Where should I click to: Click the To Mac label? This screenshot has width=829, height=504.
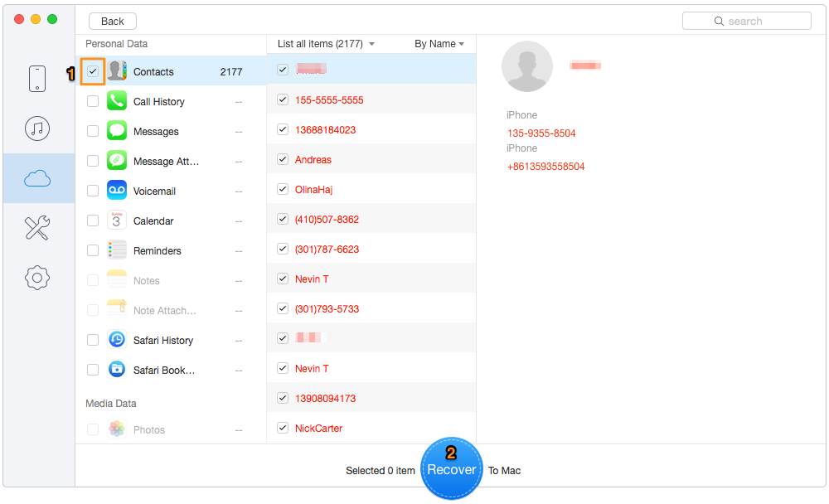point(504,470)
